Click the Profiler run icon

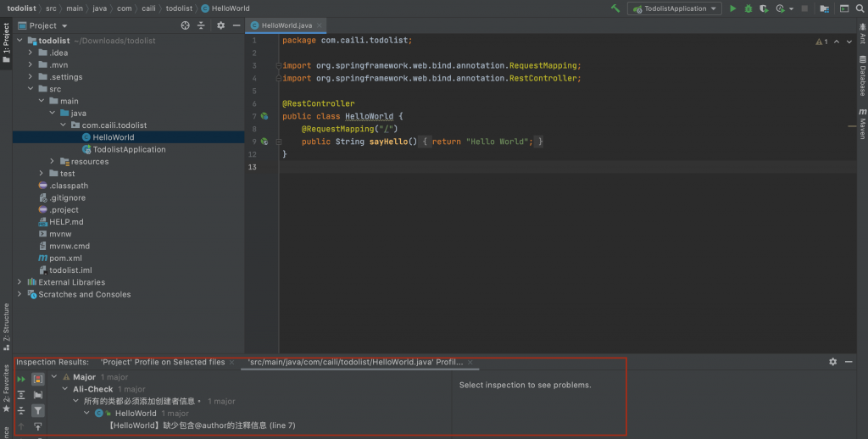click(x=781, y=8)
